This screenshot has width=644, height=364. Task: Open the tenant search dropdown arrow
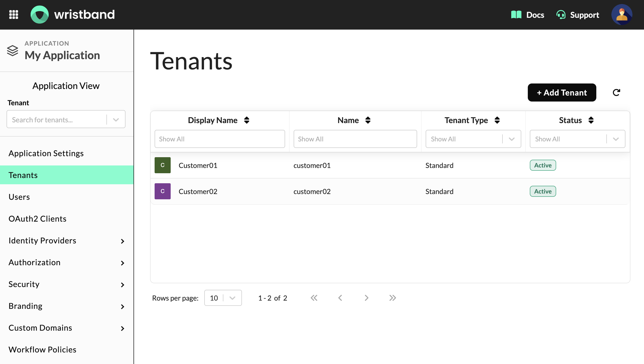click(116, 120)
